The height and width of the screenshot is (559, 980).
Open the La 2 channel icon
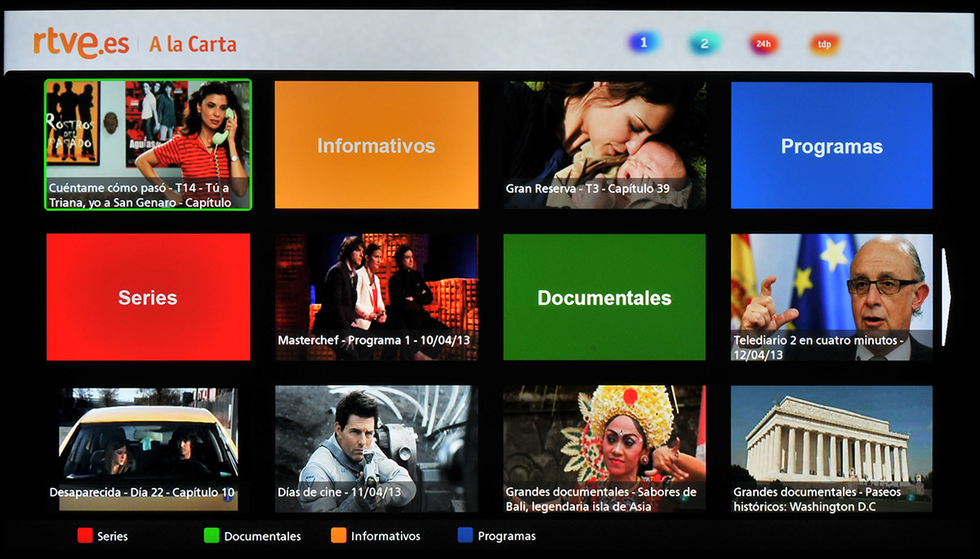(x=703, y=44)
